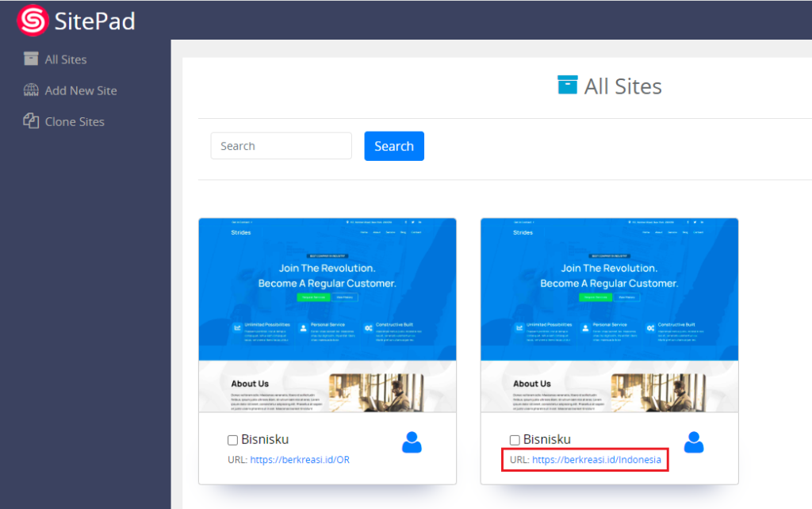The width and height of the screenshot is (812, 509).
Task: Click the user icon on the right Bisnisku card
Action: point(694,442)
